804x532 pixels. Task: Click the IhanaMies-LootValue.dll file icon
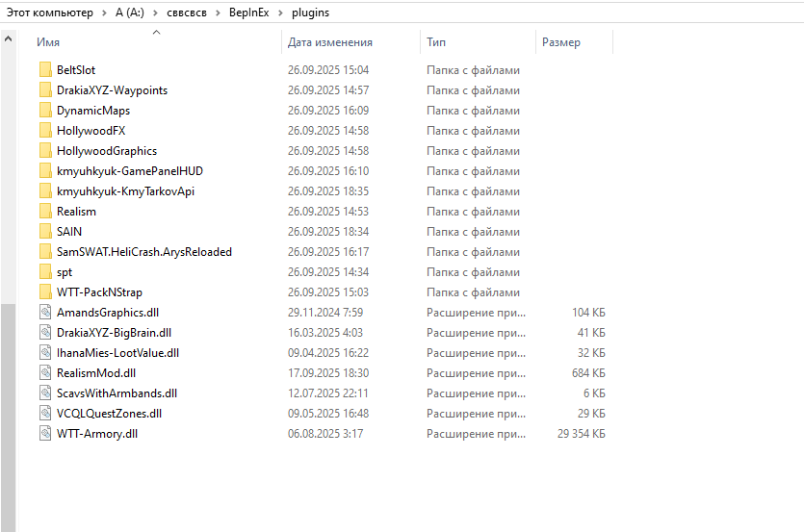tap(45, 353)
